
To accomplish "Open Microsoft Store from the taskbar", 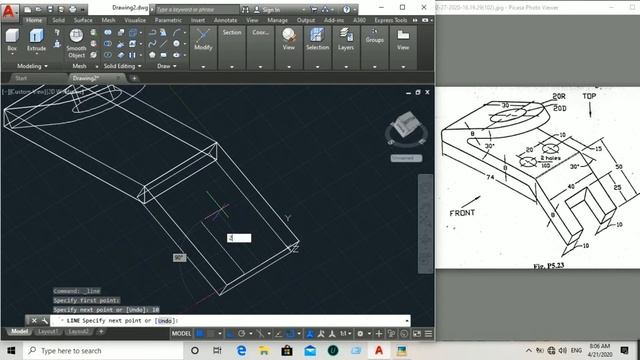I will tap(287, 351).
